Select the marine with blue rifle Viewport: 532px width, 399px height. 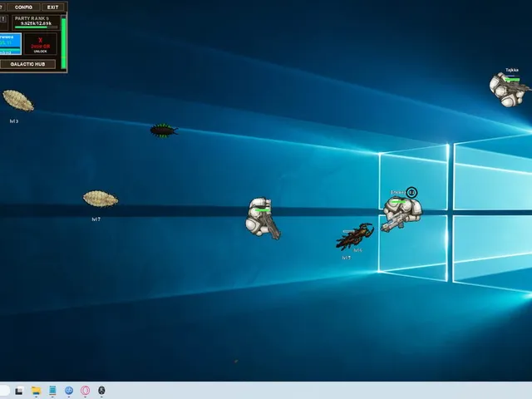[x=401, y=214]
